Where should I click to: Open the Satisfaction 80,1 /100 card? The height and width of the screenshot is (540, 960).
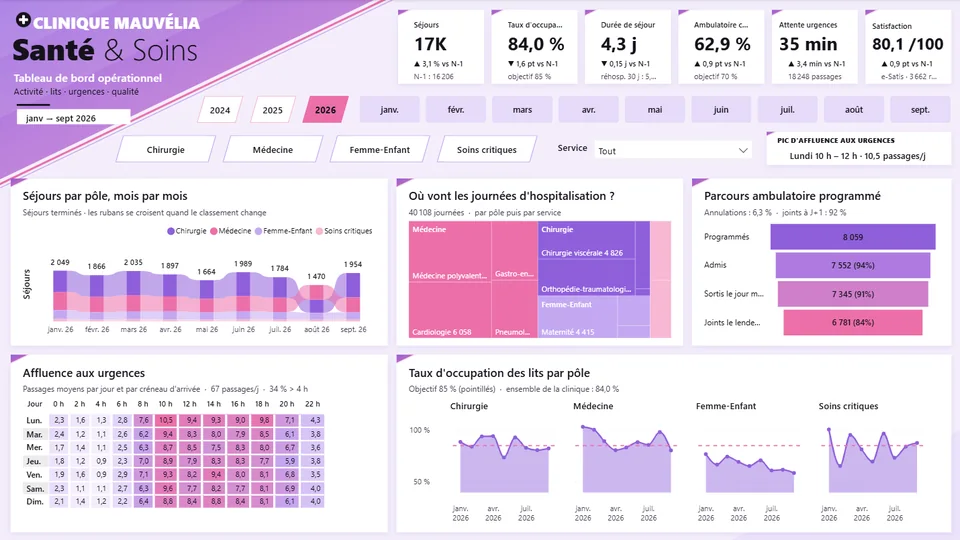coord(908,47)
